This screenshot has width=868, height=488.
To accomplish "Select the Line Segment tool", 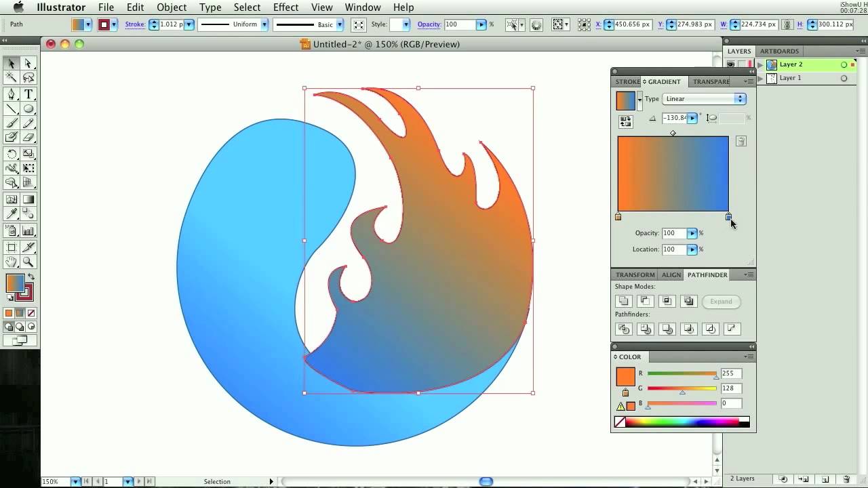I will click(x=12, y=109).
